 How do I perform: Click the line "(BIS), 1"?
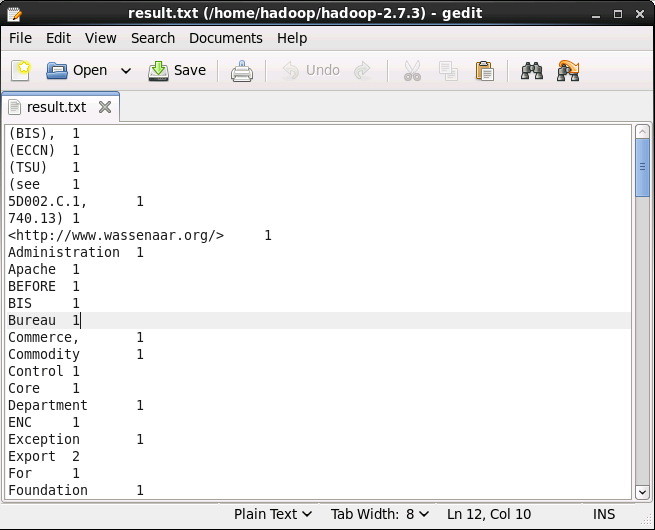pos(44,134)
